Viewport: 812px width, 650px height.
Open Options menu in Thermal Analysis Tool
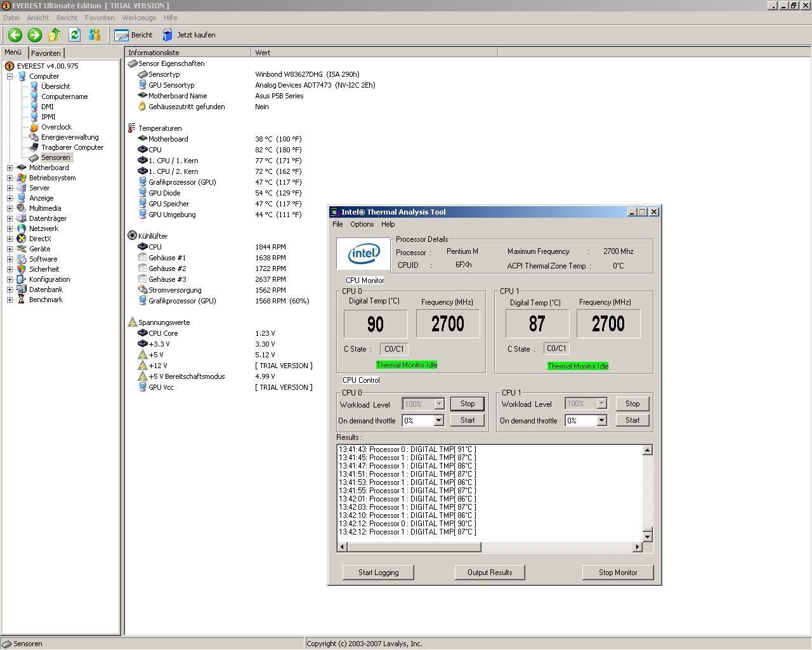[x=362, y=224]
